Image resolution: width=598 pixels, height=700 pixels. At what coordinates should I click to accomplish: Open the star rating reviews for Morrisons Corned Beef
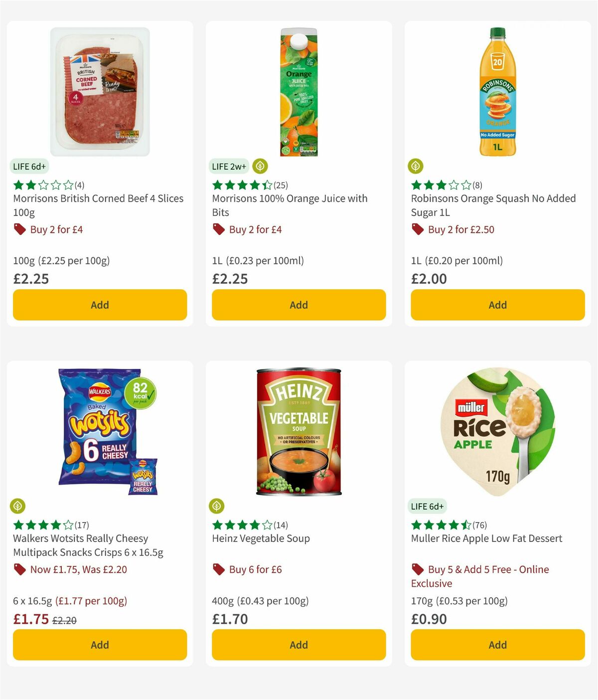(42, 184)
